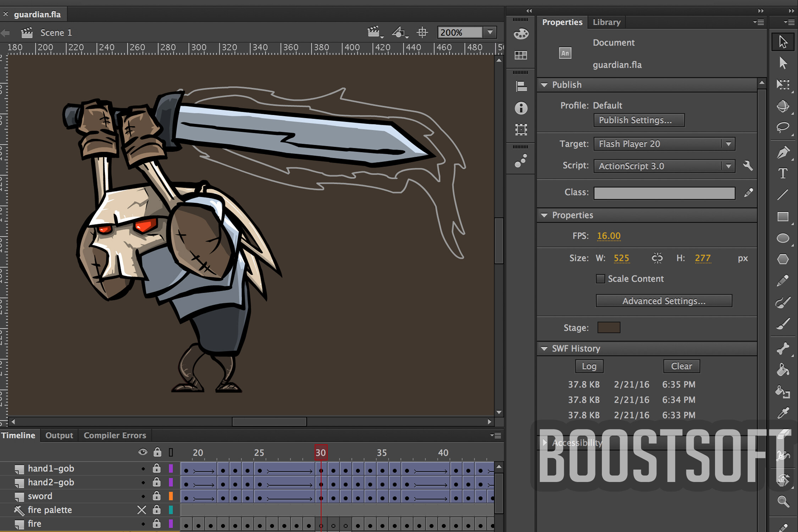This screenshot has height=532, width=798.
Task: Select the Text tool in toolbar
Action: point(783,173)
